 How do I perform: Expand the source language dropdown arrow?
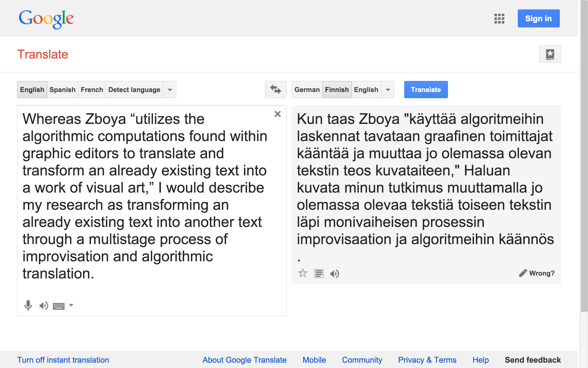click(x=170, y=90)
